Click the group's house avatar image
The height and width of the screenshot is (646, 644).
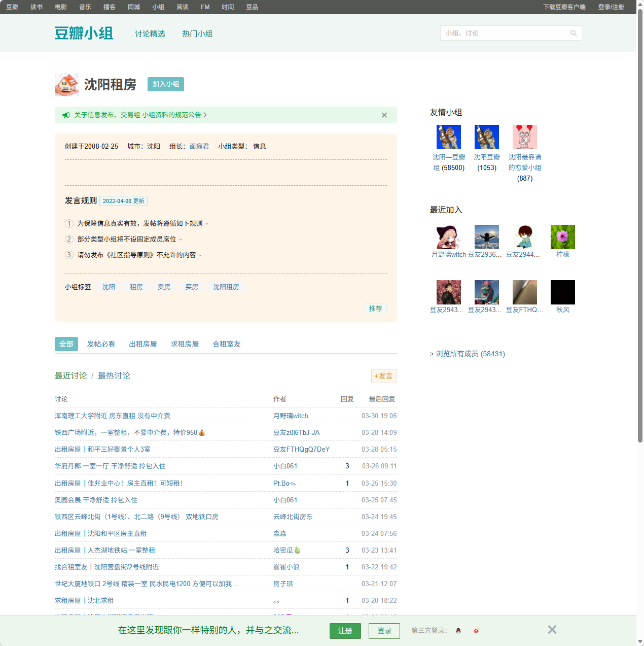click(66, 84)
